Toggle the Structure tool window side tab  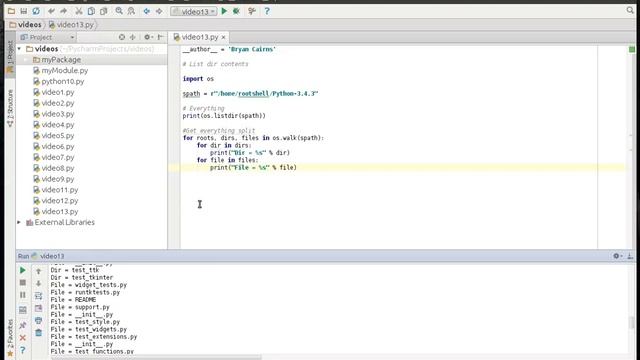pos(10,108)
